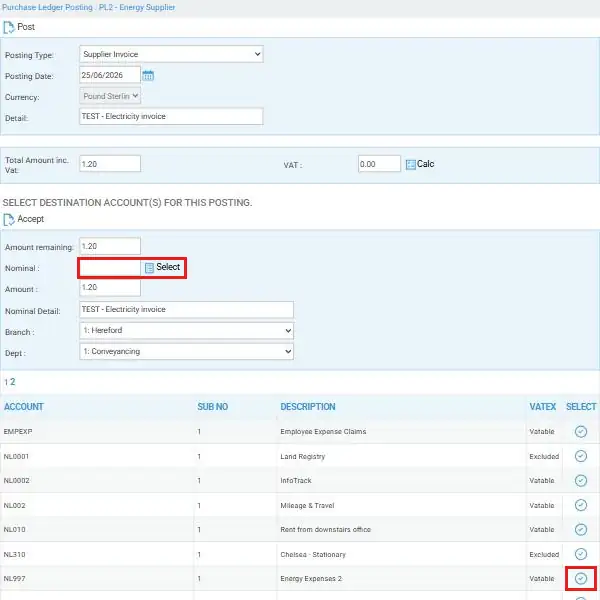Screen dimensions: 600x600
Task: Open the Dept Conveyancing dropdown
Action: click(186, 352)
